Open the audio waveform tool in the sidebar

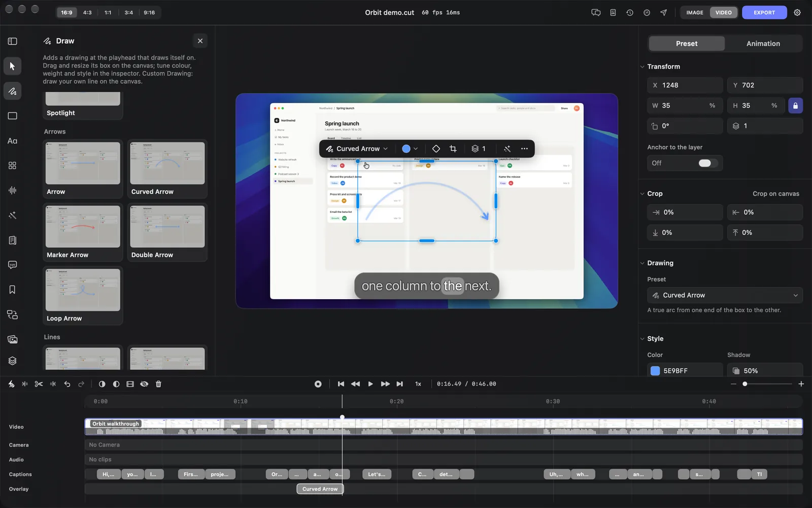12,190
